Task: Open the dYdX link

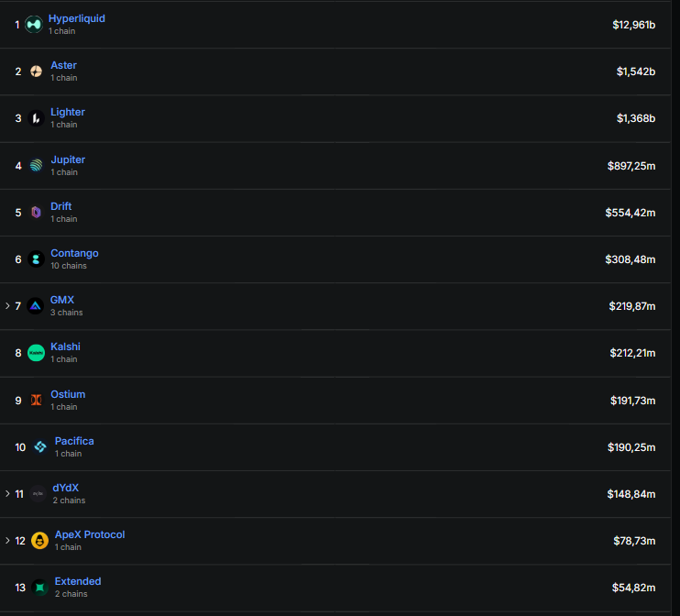Action: click(x=65, y=488)
